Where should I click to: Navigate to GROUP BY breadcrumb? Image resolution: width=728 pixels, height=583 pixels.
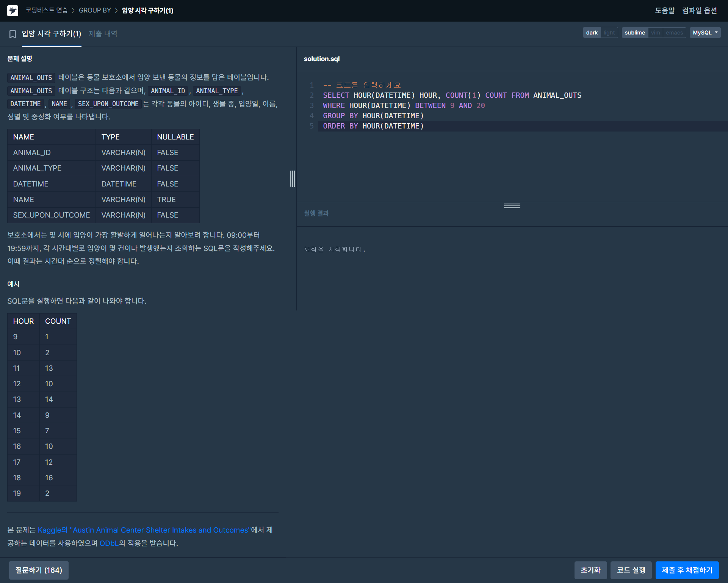(x=95, y=10)
